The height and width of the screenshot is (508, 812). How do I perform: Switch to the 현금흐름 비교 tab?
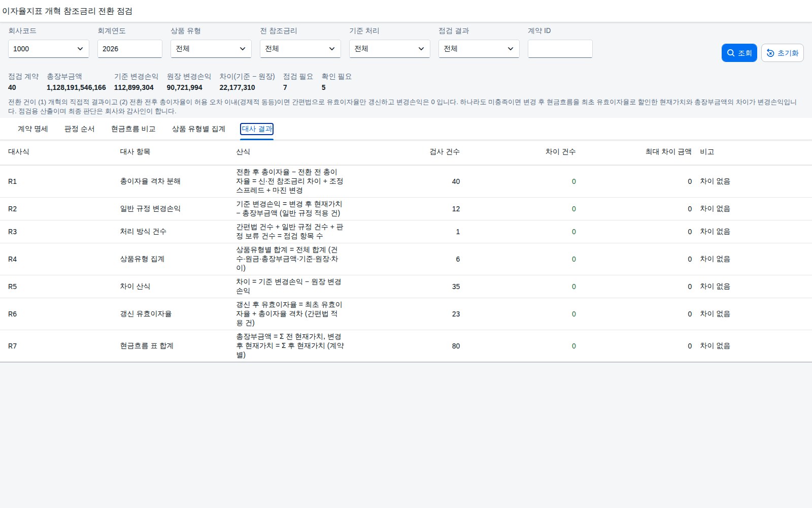pyautogui.click(x=133, y=129)
